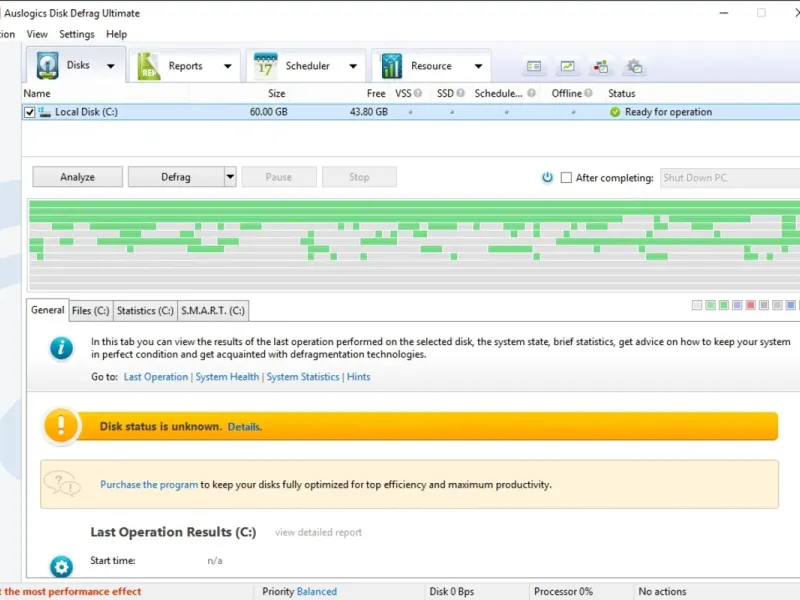
Task: Click the help icon next to Offline
Action: point(588,93)
